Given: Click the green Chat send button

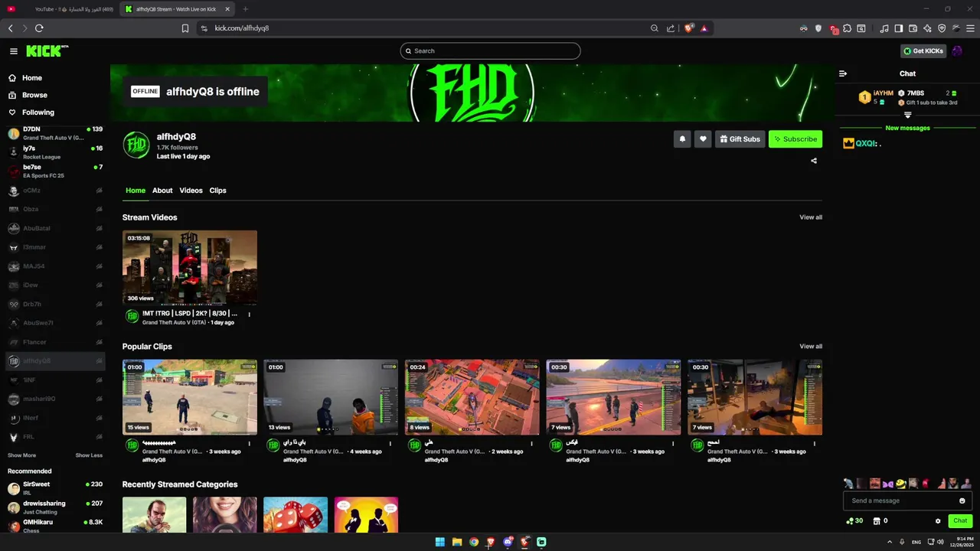Looking at the screenshot, I should pyautogui.click(x=960, y=521).
